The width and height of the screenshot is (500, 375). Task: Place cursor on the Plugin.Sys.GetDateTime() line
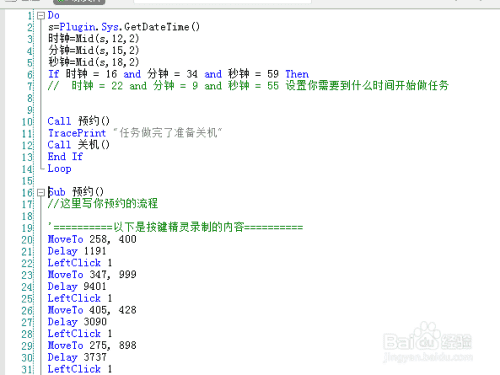[x=124, y=27]
